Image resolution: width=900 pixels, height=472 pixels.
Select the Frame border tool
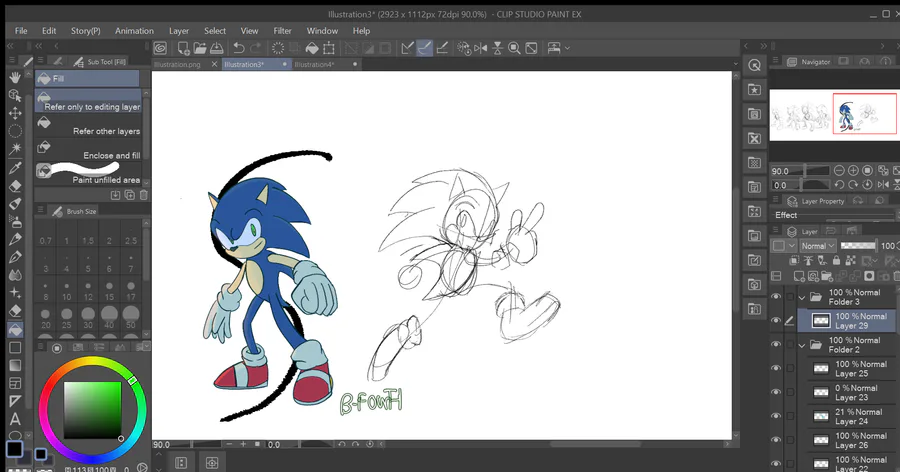point(15,383)
